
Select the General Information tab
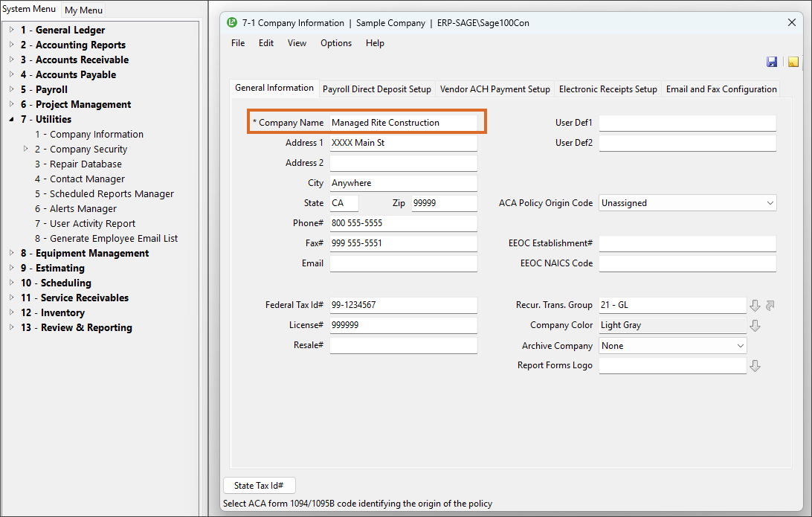pos(274,88)
